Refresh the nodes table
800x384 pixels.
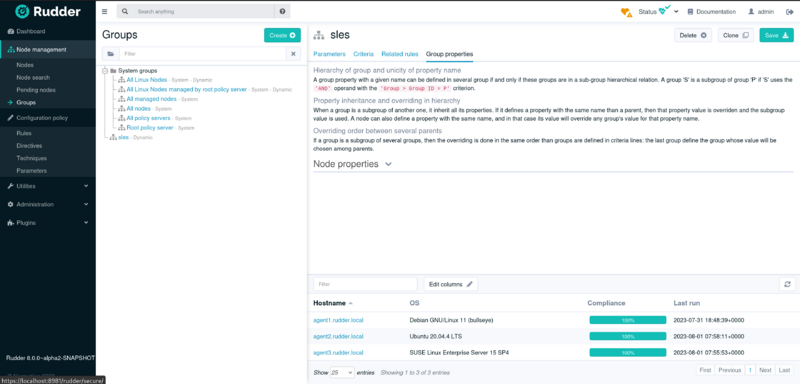[787, 284]
